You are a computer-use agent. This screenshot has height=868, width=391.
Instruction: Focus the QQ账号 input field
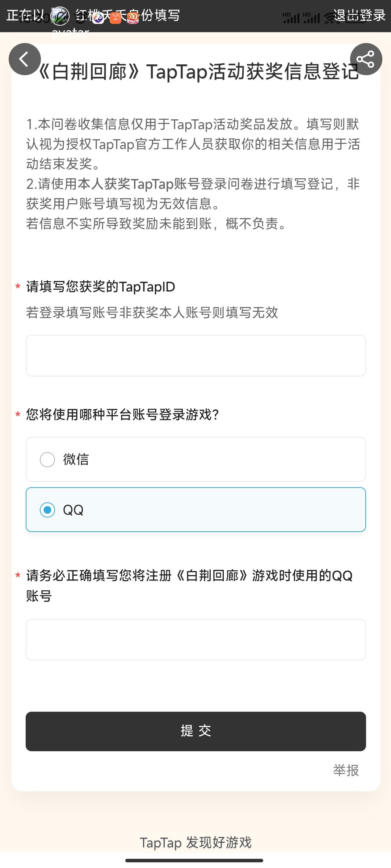point(195,639)
